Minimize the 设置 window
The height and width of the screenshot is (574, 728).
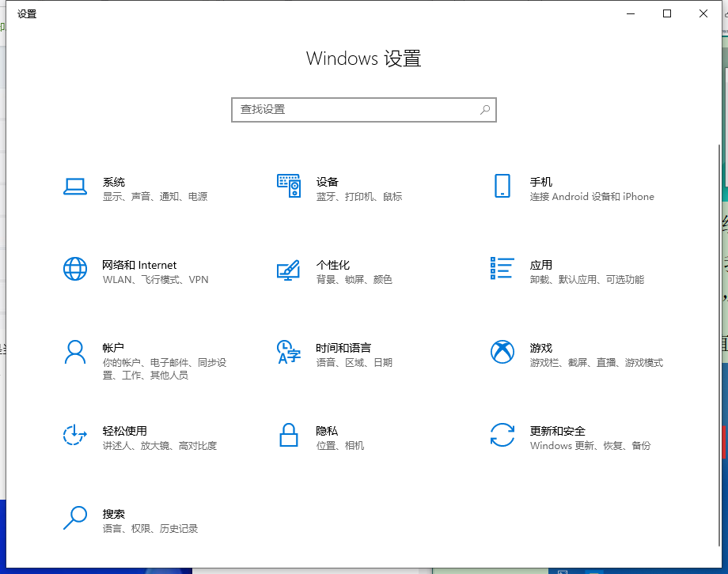[x=631, y=14]
